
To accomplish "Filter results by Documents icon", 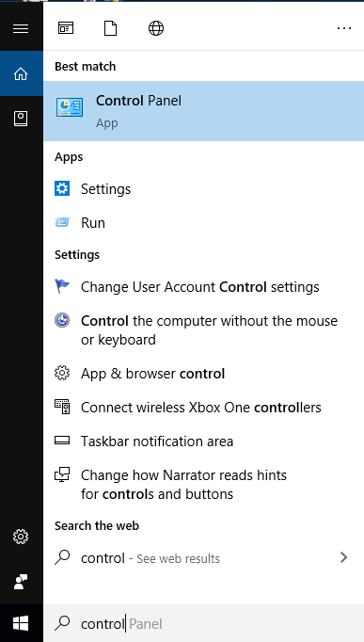I will pos(110,28).
